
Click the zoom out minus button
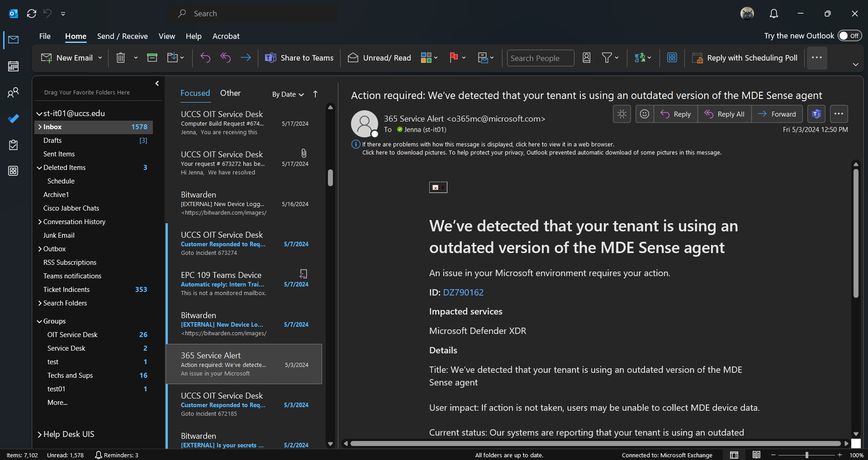pos(773,455)
